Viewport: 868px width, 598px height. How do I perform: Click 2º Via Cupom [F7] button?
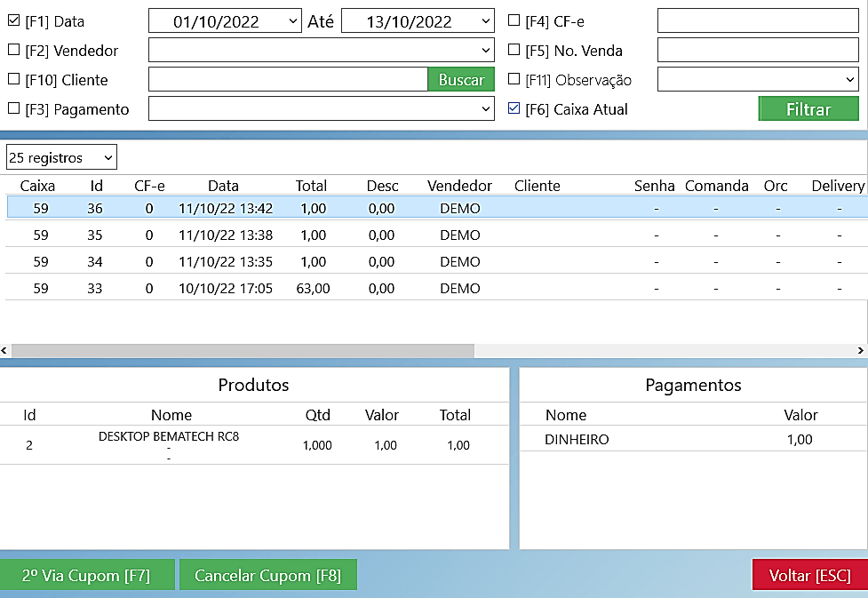pos(86,575)
